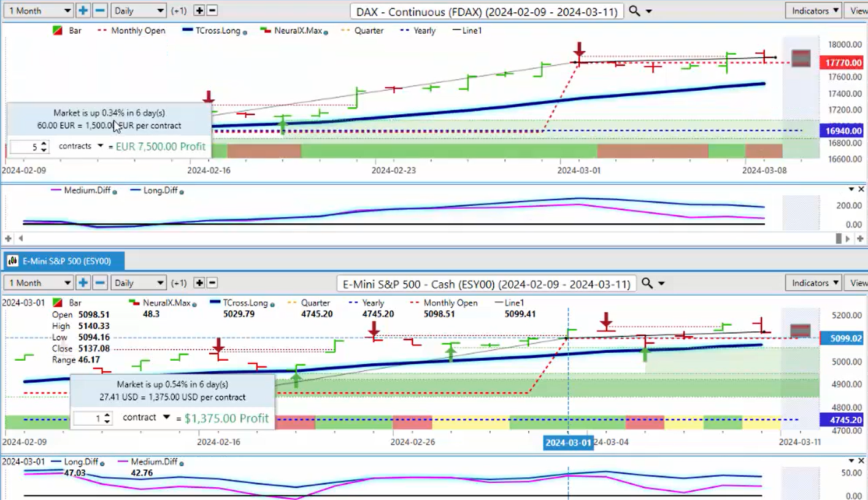Click the Bar legend icon in DAX chart
Viewport: 868px width, 500px height.
[x=57, y=30]
